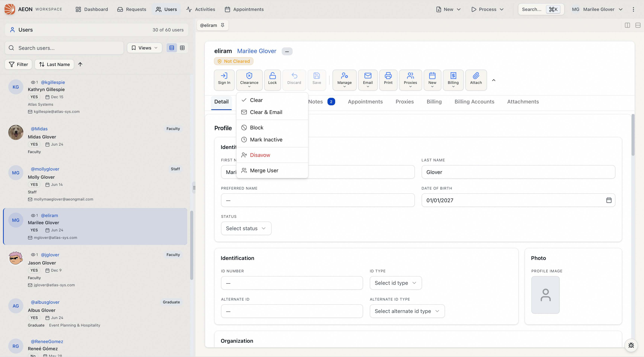The image size is (644, 357).
Task: Go to Activities in top navigation
Action: coord(201,9)
